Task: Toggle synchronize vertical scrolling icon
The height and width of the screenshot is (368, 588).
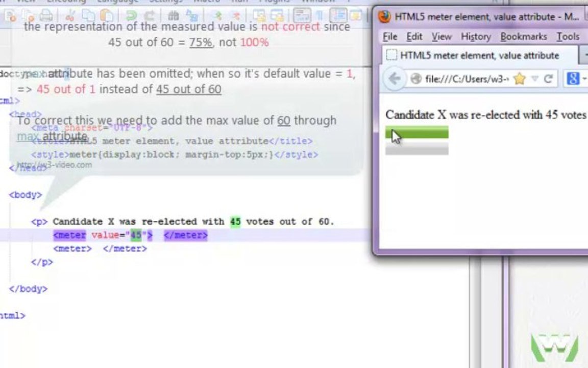Action: tap(259, 15)
